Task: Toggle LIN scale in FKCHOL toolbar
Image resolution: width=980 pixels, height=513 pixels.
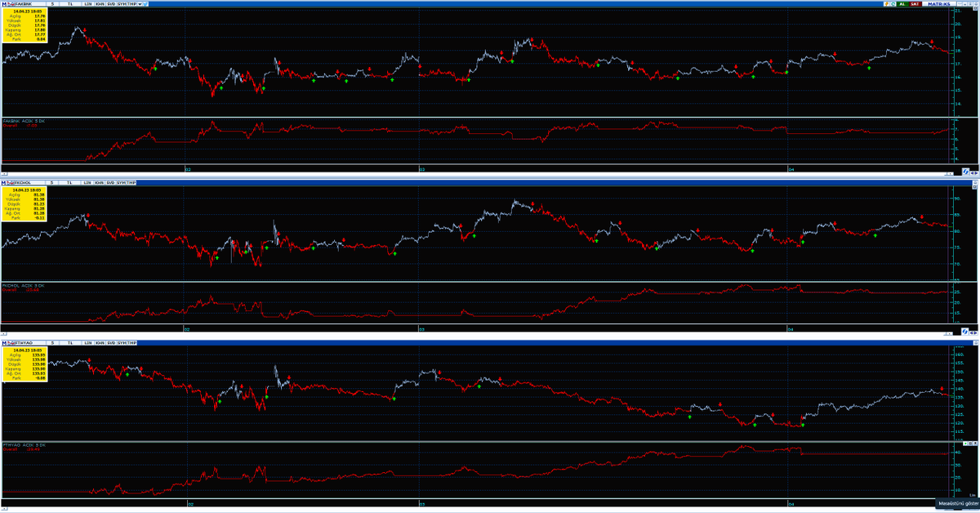Action: [88, 182]
